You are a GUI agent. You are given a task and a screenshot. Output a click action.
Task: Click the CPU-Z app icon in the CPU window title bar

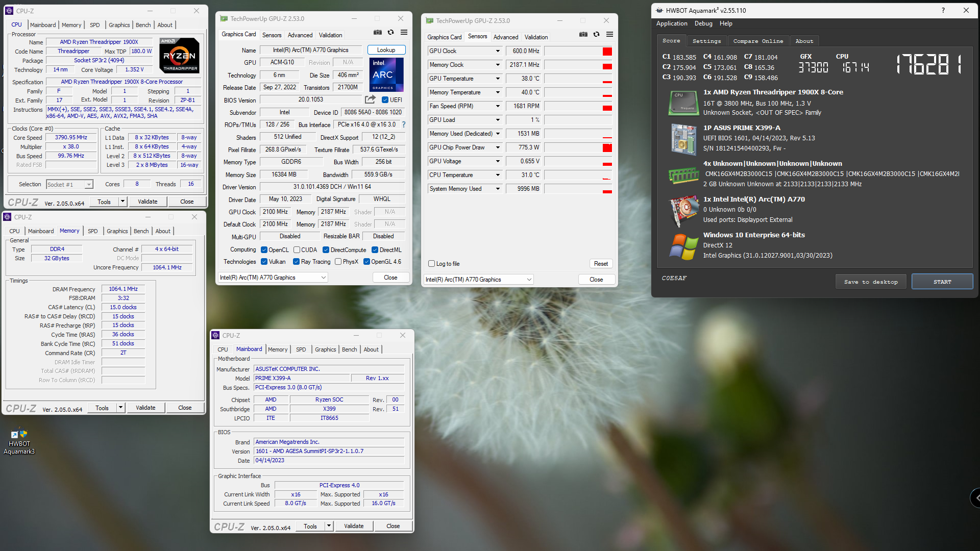tap(9, 11)
